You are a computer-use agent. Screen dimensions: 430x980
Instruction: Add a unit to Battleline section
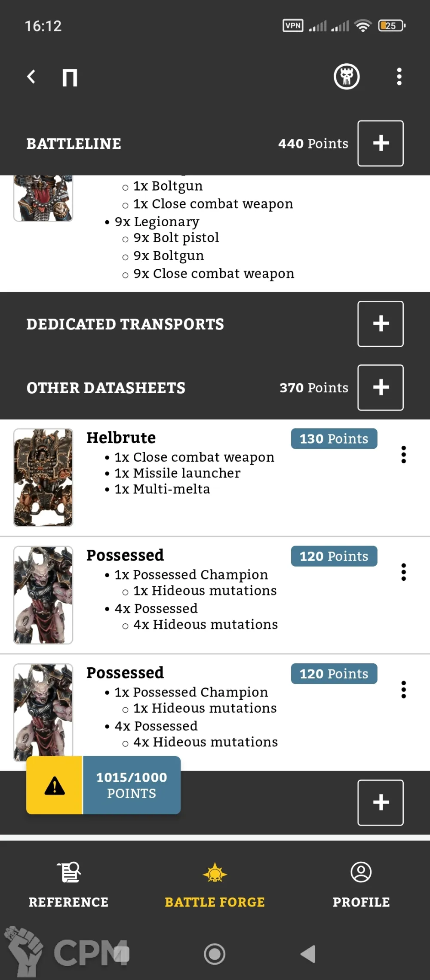click(x=380, y=143)
